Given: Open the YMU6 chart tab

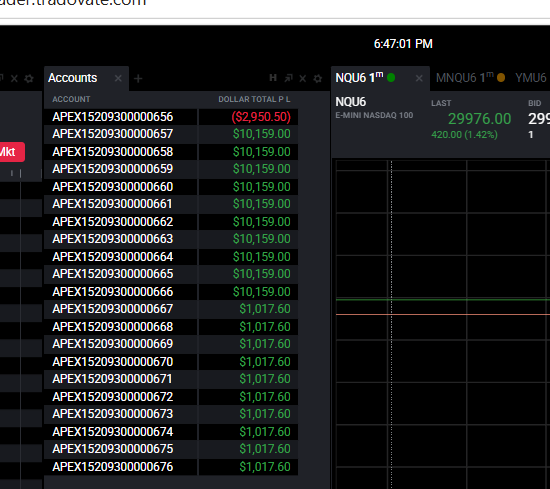Looking at the screenshot, I should tap(531, 78).
